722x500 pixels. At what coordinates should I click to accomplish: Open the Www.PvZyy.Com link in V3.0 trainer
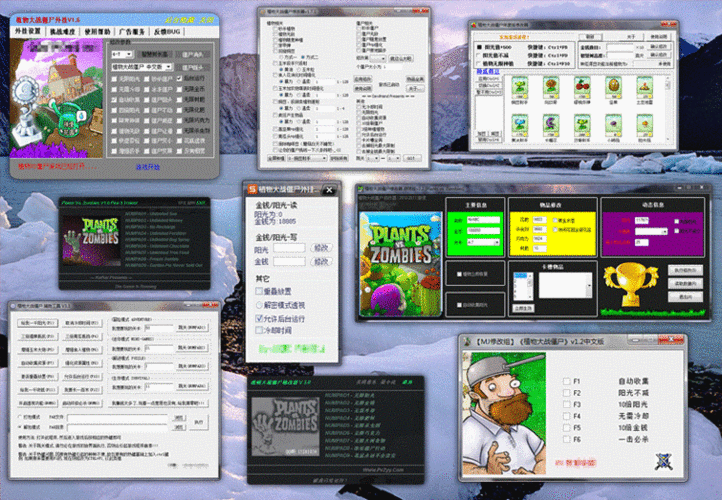click(383, 470)
